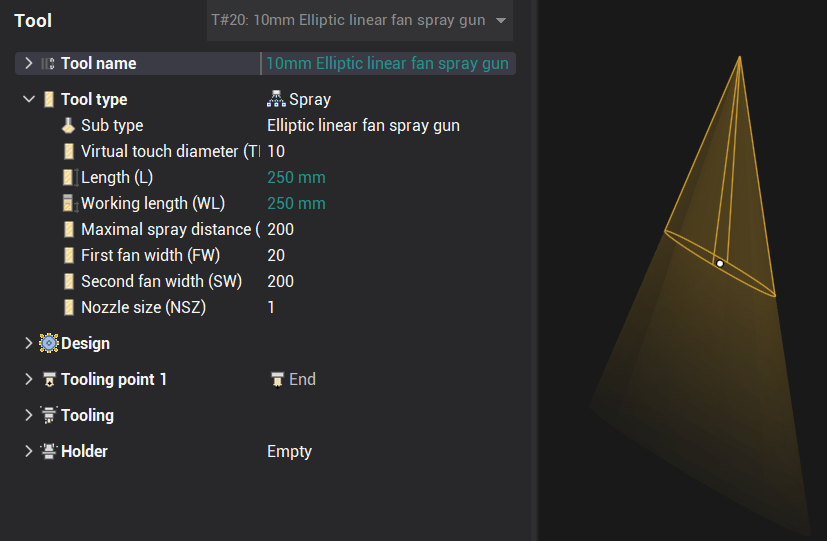This screenshot has width=827, height=541.
Task: Click the Sub type spray gun icon
Action: click(68, 126)
